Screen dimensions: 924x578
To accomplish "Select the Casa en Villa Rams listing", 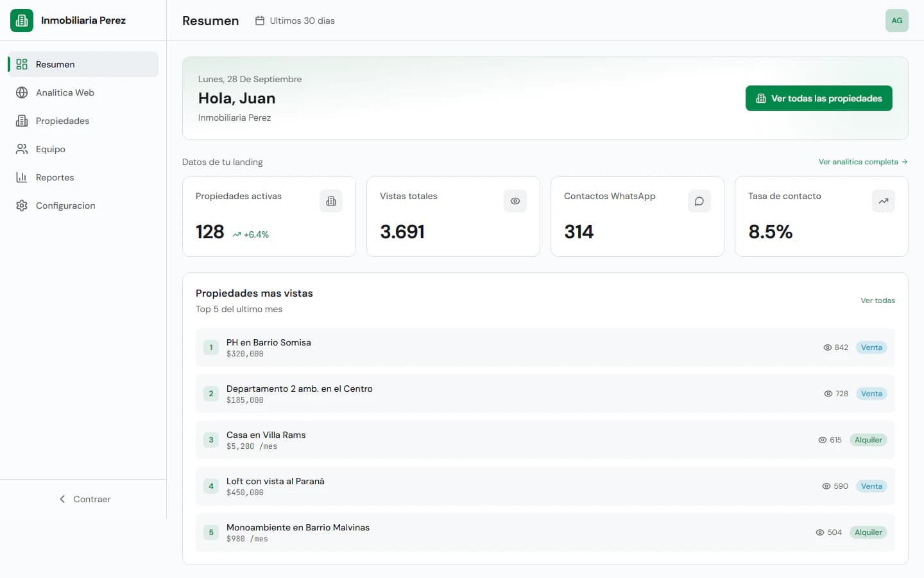I will point(545,440).
